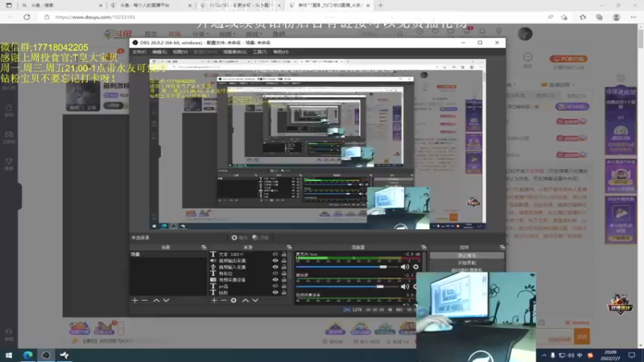This screenshot has height=362, width=644.
Task: Open the 属性 properties button above the docks
Action: [239, 237]
